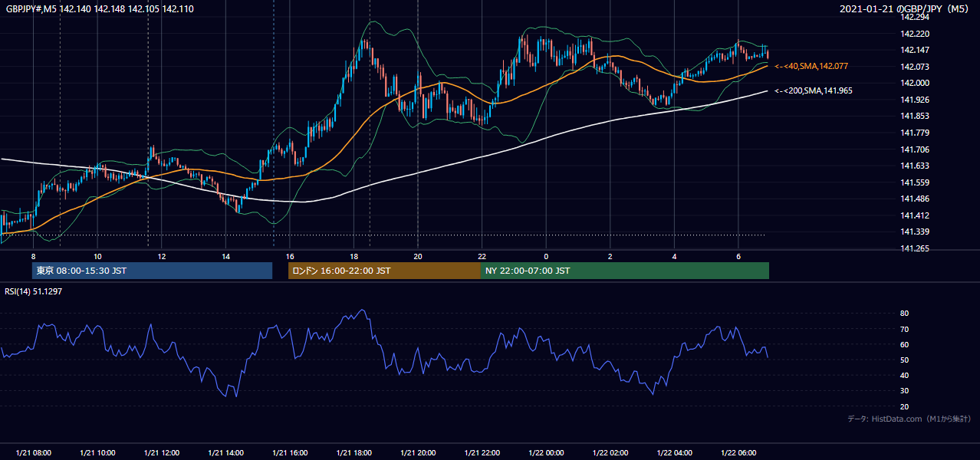Click hour label 12 under the price chart

point(161,257)
